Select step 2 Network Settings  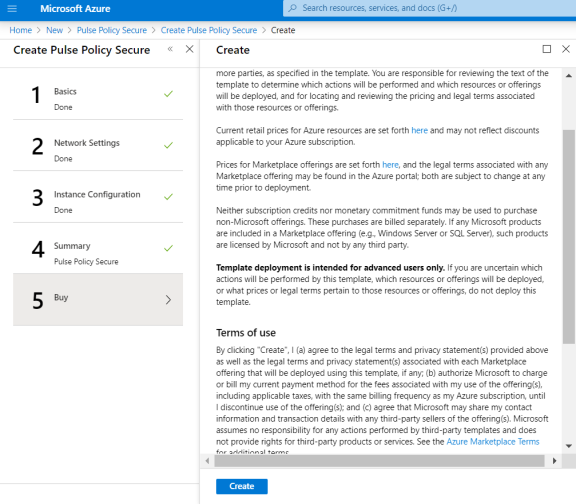(98, 146)
